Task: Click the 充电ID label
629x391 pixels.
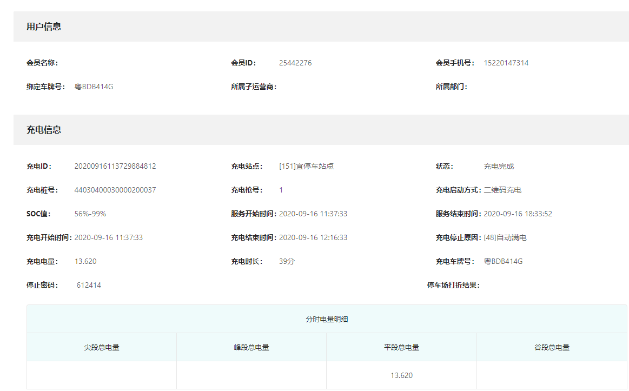Action: 39,166
